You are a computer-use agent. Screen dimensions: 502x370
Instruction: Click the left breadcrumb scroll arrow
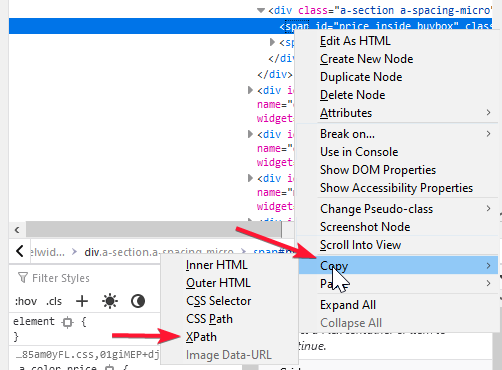(20, 251)
